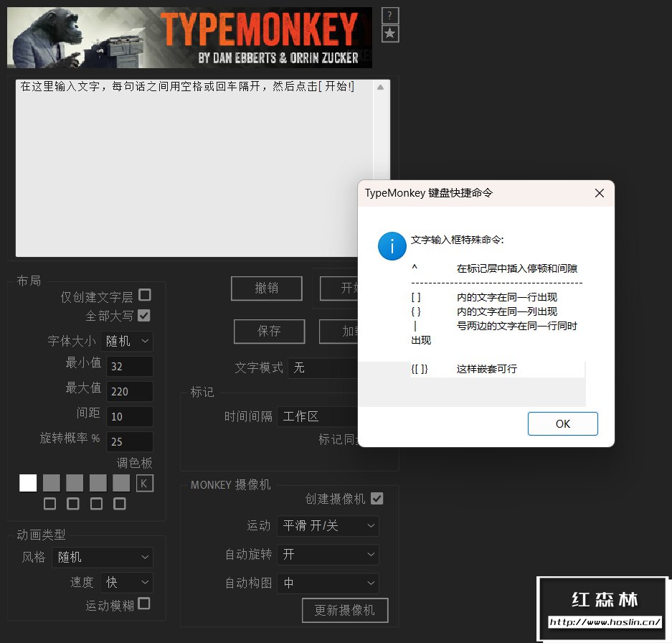Click the star icon under the help button
Screen dimensions: 672x643
point(390,34)
